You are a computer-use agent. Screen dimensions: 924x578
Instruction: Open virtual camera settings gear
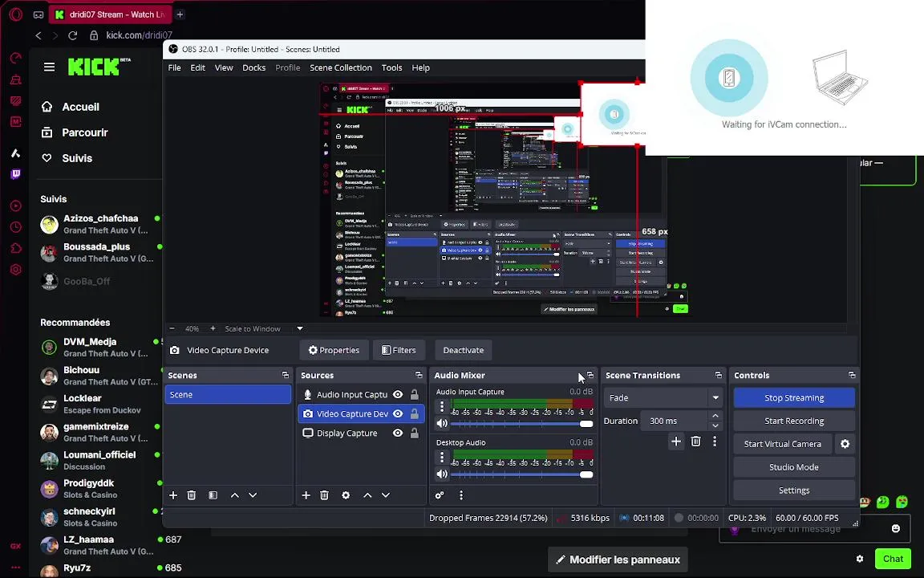pyautogui.click(x=845, y=444)
